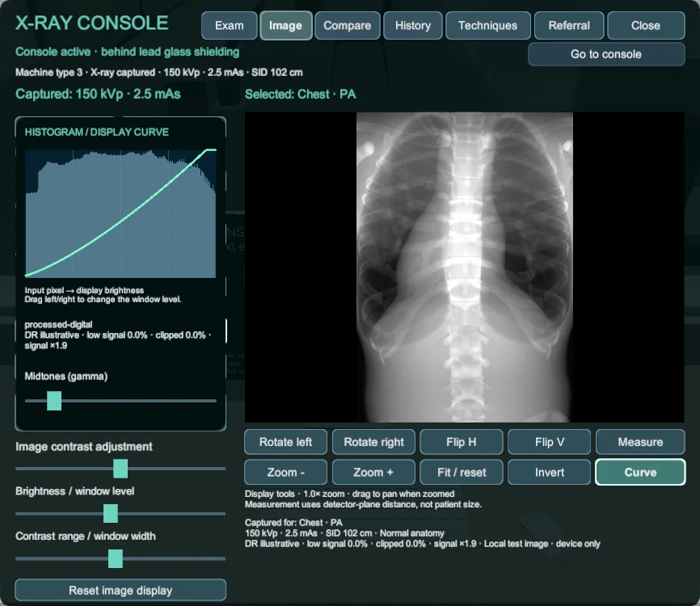Select the Image tab
Screen dimensions: 700x606
tap(285, 25)
